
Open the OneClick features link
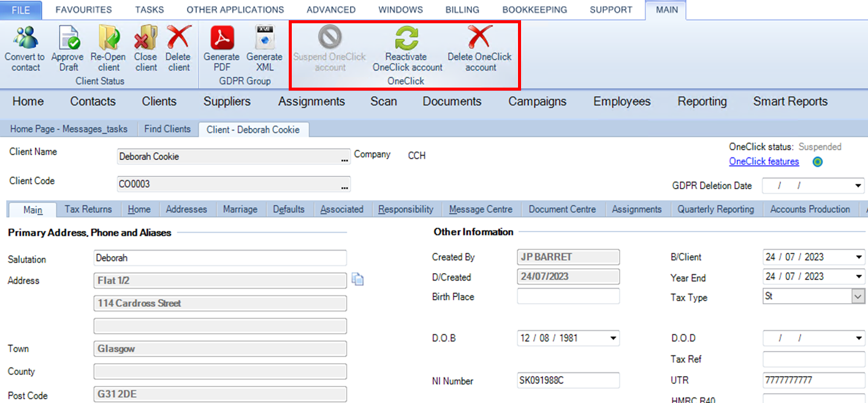pos(764,162)
